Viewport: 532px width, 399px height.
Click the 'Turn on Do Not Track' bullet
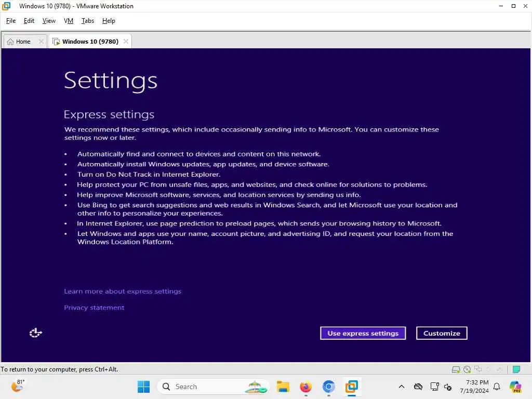pos(149,175)
